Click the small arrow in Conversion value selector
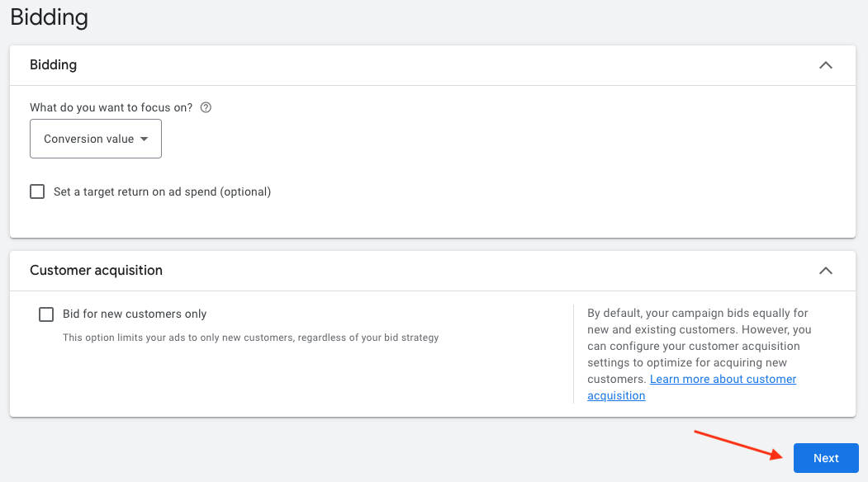Screen dimensions: 868x482 145,139
